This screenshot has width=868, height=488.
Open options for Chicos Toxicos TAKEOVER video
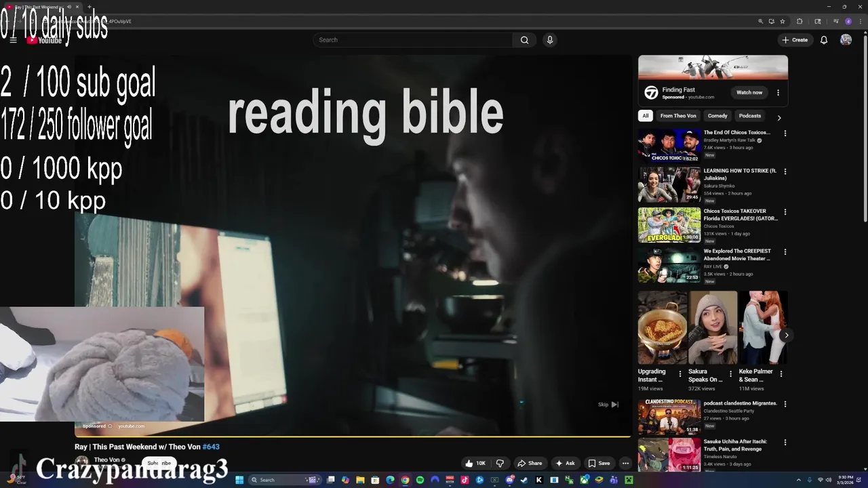[x=785, y=211]
